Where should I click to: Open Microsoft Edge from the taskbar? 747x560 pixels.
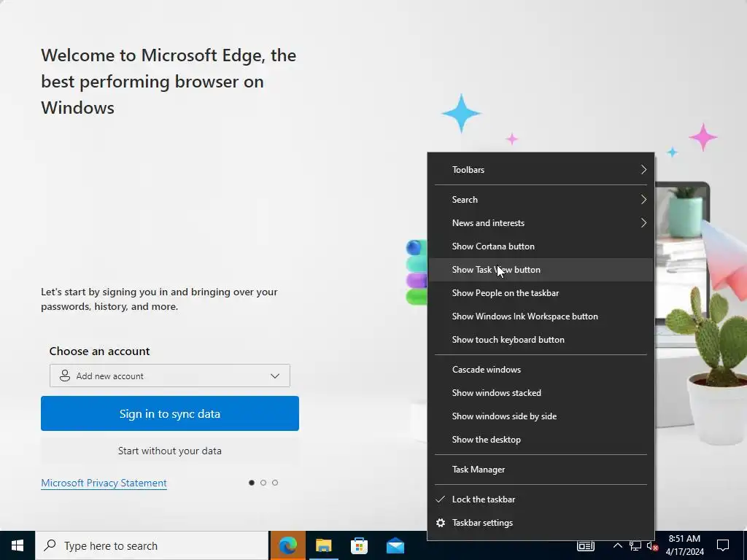287,545
